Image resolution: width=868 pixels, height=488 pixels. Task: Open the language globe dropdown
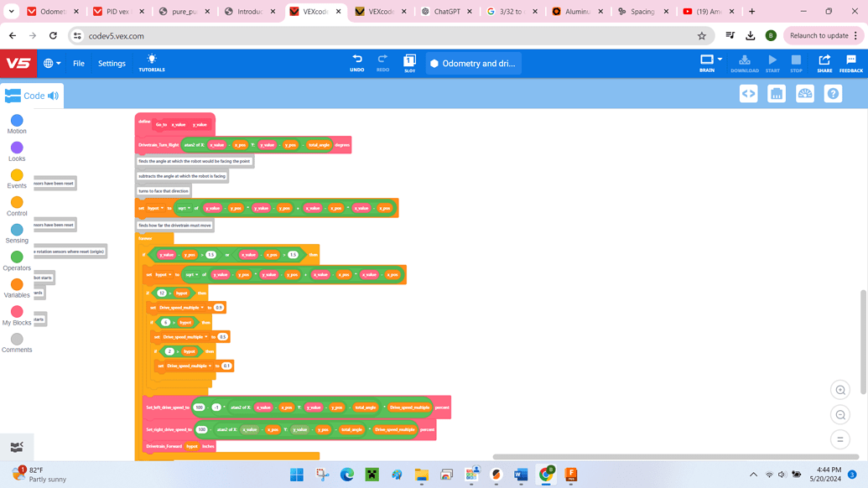(x=49, y=63)
